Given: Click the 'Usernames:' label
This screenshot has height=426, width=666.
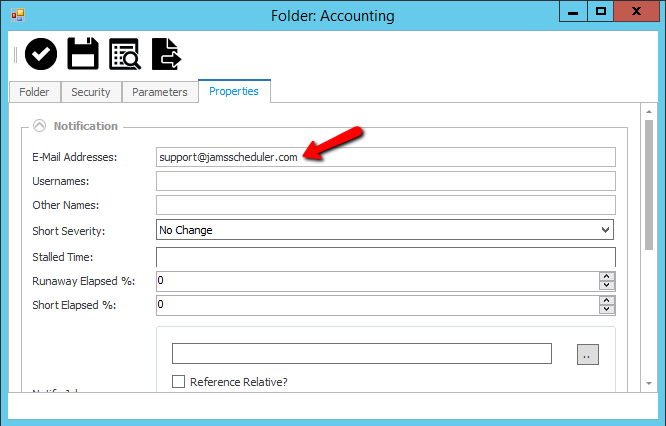Looking at the screenshot, I should pos(61,181).
